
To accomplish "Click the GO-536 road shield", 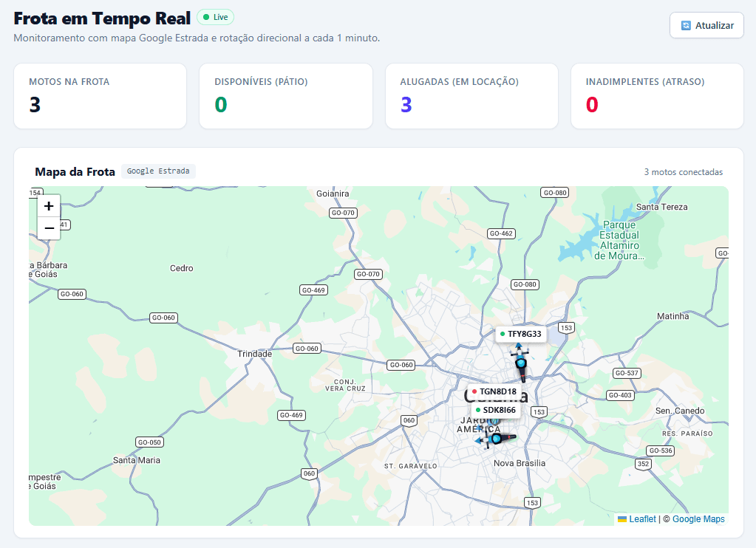I will (661, 451).
